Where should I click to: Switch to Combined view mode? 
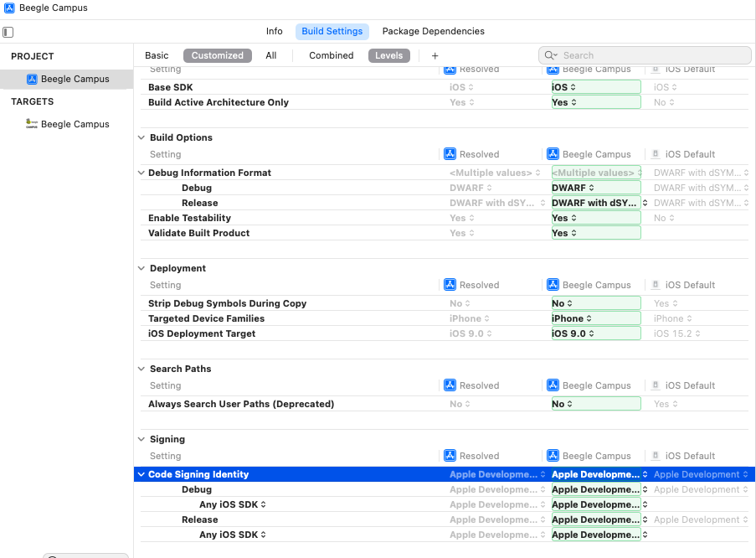click(x=331, y=55)
